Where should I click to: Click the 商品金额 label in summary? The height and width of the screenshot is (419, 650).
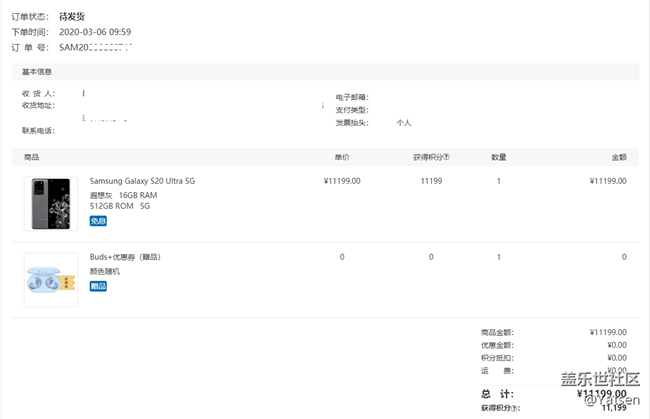click(497, 332)
